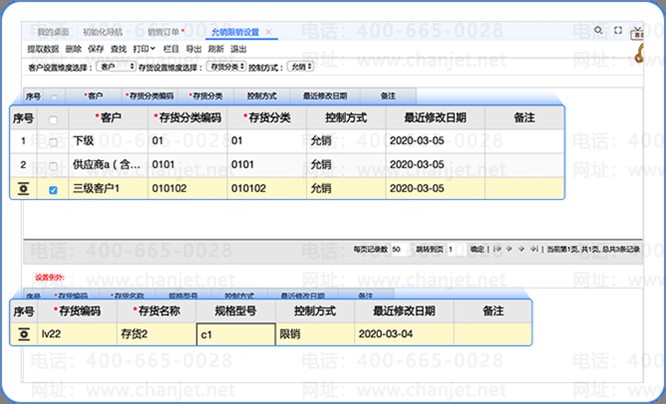Click 提取数据 in the toolbar
The height and width of the screenshot is (404, 666).
(43, 49)
